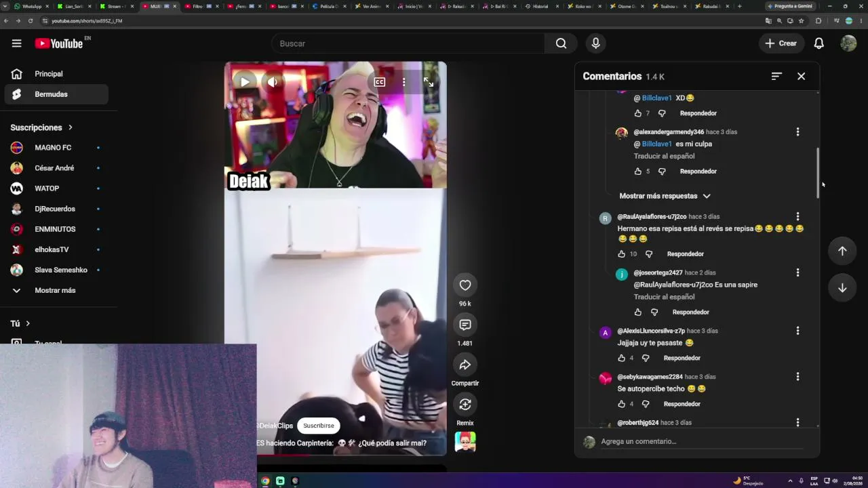Open the Short's three-dot options menu
This screenshot has width=868, height=488.
(403, 82)
